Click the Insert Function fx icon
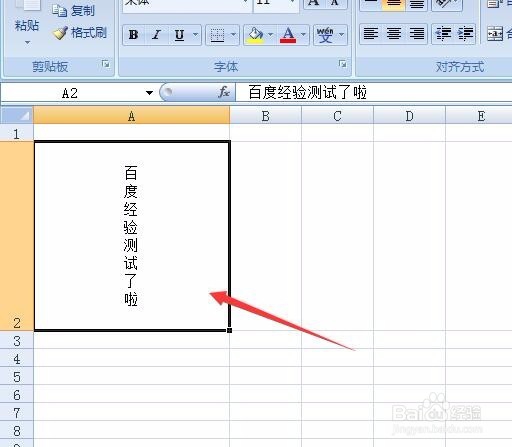The width and height of the screenshot is (512, 447). click(x=224, y=92)
